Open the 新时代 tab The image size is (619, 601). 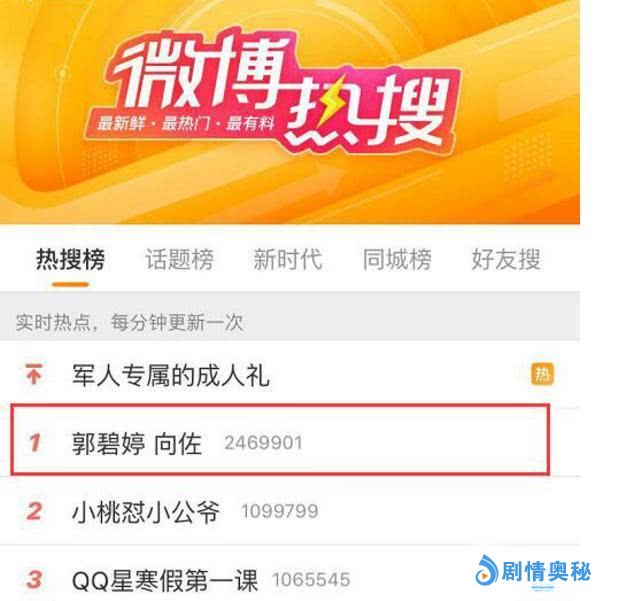pyautogui.click(x=288, y=259)
